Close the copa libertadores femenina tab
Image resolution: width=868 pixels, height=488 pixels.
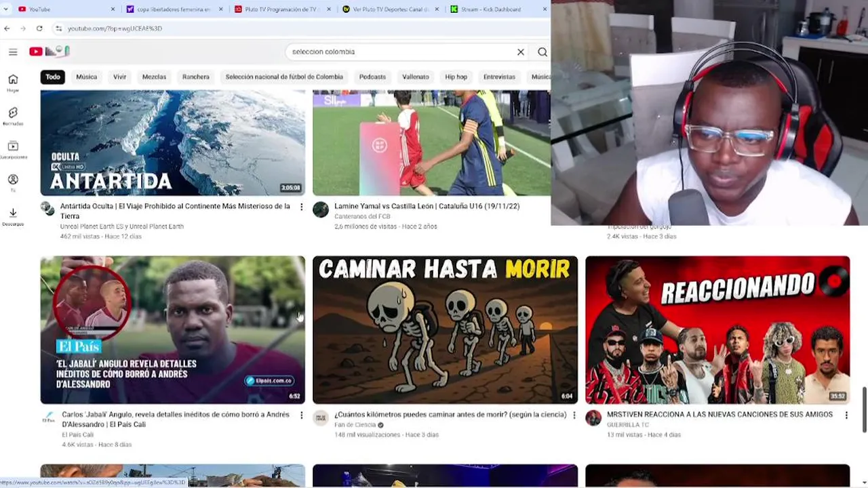[220, 9]
